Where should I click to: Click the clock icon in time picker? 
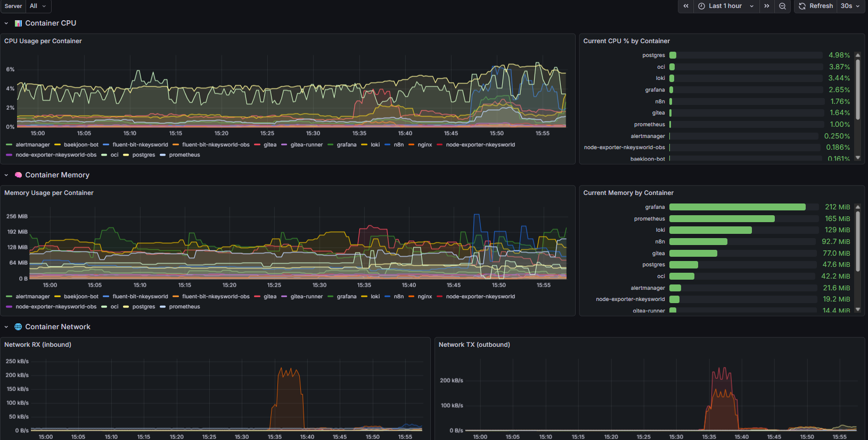click(x=702, y=6)
